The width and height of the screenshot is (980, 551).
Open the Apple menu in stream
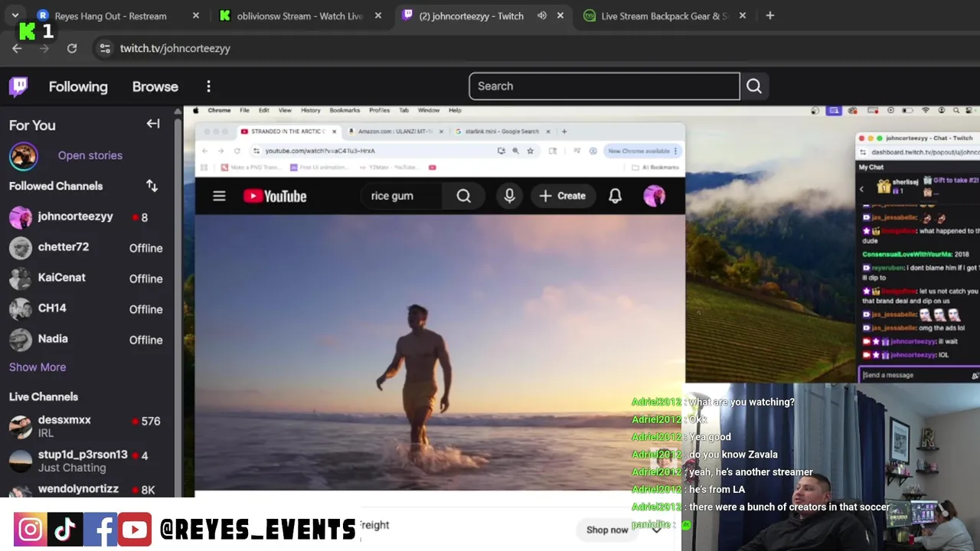[x=196, y=110]
